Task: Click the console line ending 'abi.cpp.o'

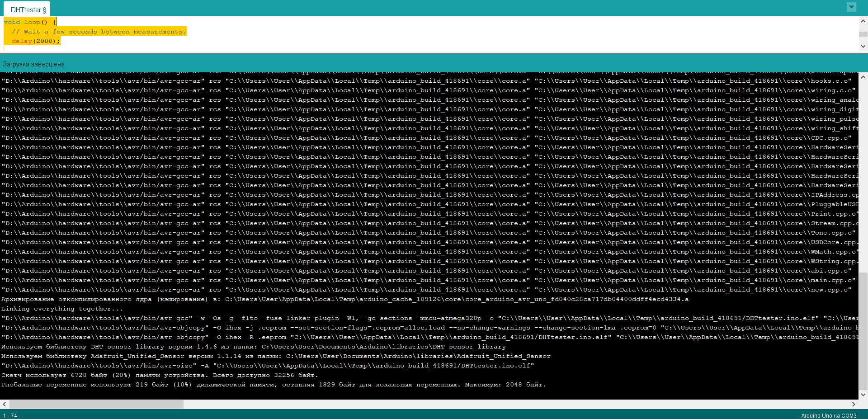Action: (426, 271)
